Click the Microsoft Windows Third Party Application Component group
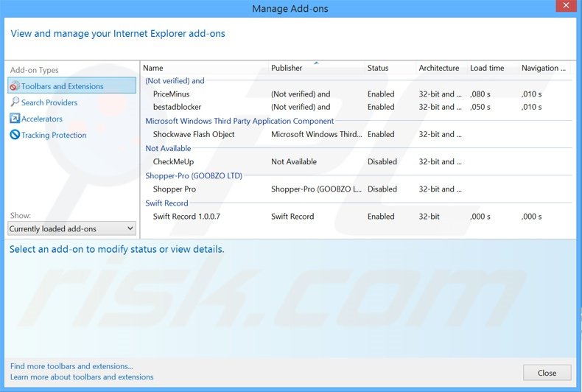Image resolution: width=582 pixels, height=392 pixels. coord(239,121)
